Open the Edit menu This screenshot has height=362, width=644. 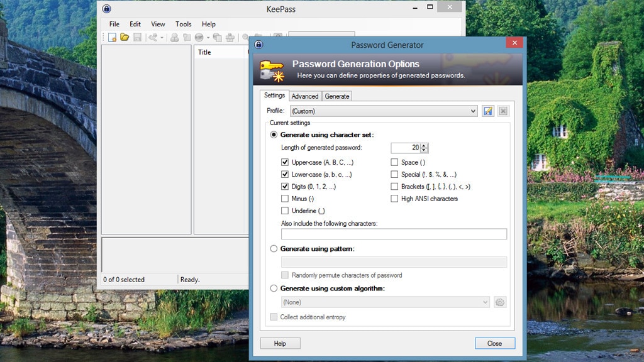135,25
